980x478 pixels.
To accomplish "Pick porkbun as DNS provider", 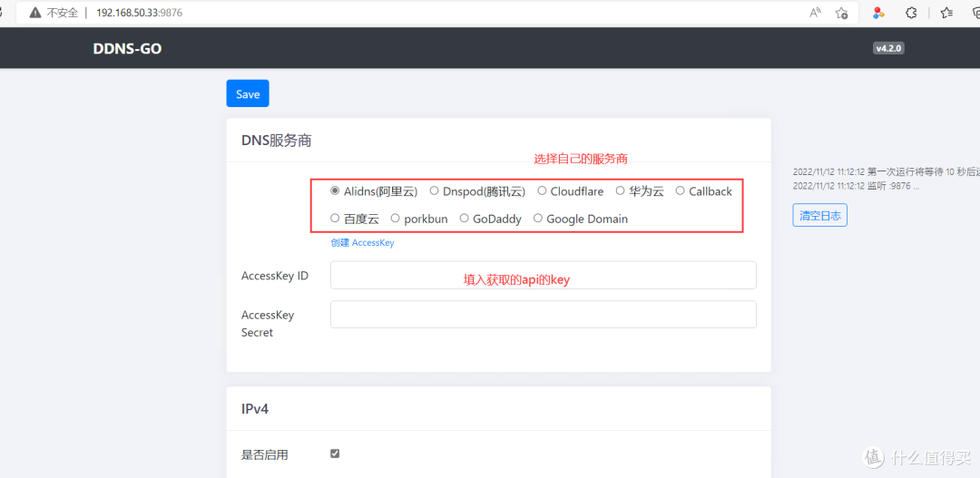I will pos(395,218).
